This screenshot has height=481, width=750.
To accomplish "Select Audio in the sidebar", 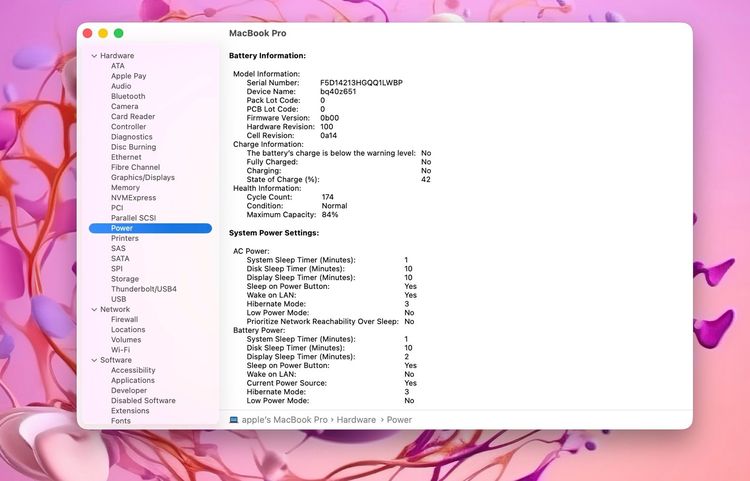I will [x=121, y=86].
